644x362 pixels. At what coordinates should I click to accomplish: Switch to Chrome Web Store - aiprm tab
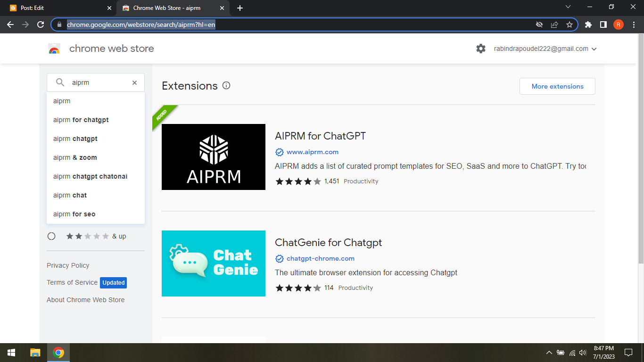coord(173,8)
